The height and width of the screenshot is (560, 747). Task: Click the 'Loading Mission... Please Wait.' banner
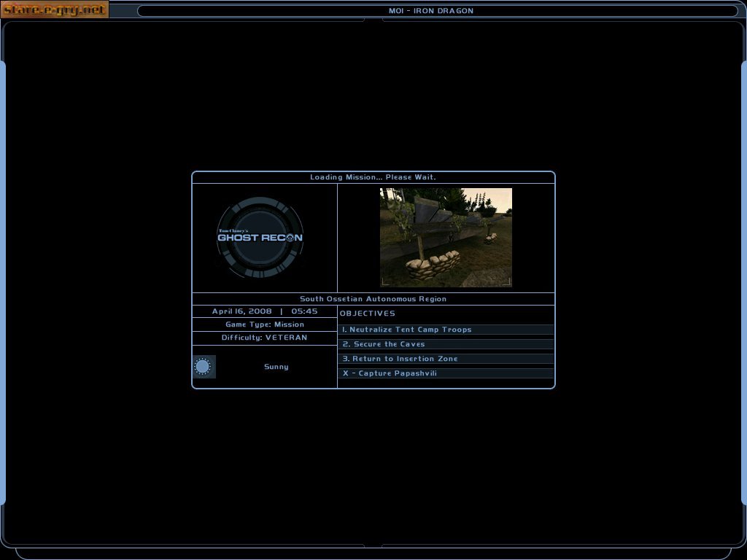click(x=373, y=176)
